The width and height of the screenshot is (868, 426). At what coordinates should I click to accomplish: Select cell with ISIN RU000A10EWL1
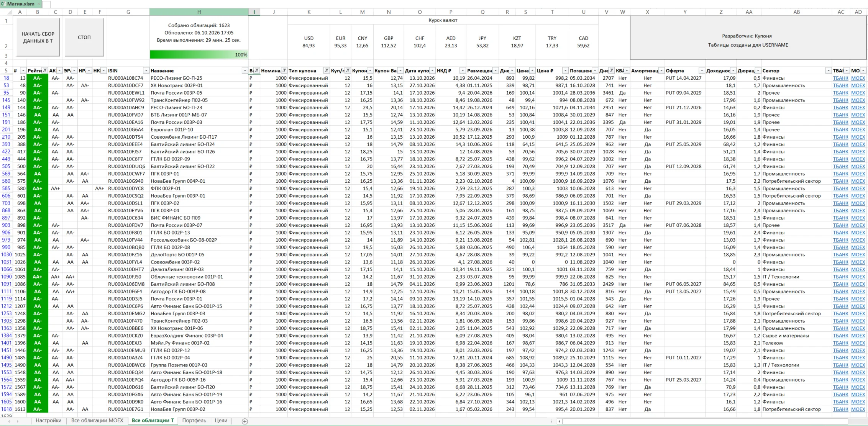tap(128, 93)
